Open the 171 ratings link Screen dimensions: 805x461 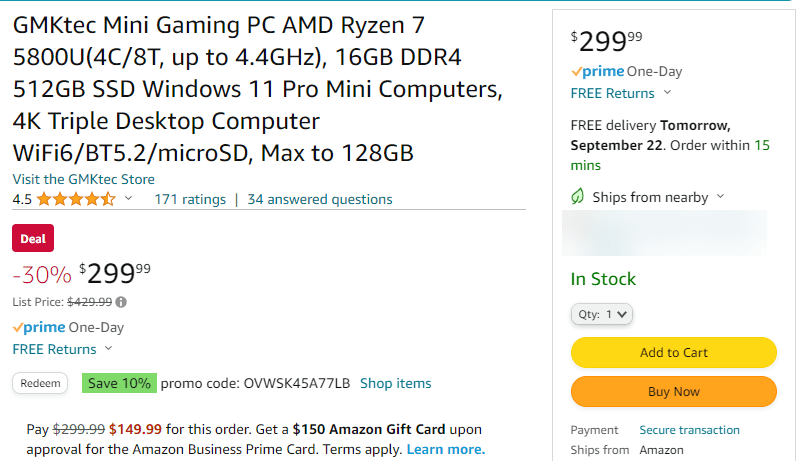coord(190,199)
